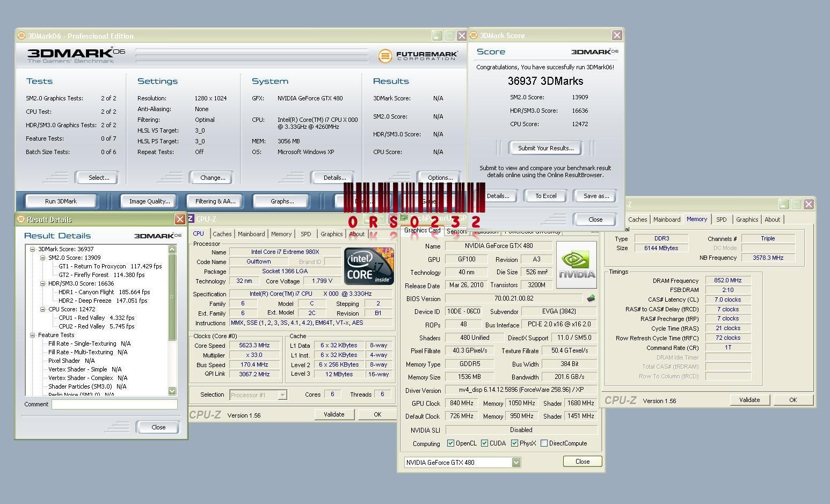
Task: Open the About tab in right CPU-Z window
Action: (772, 220)
